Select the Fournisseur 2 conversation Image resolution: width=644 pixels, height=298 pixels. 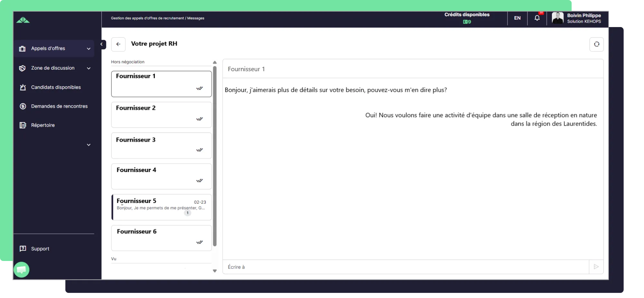[x=161, y=115]
